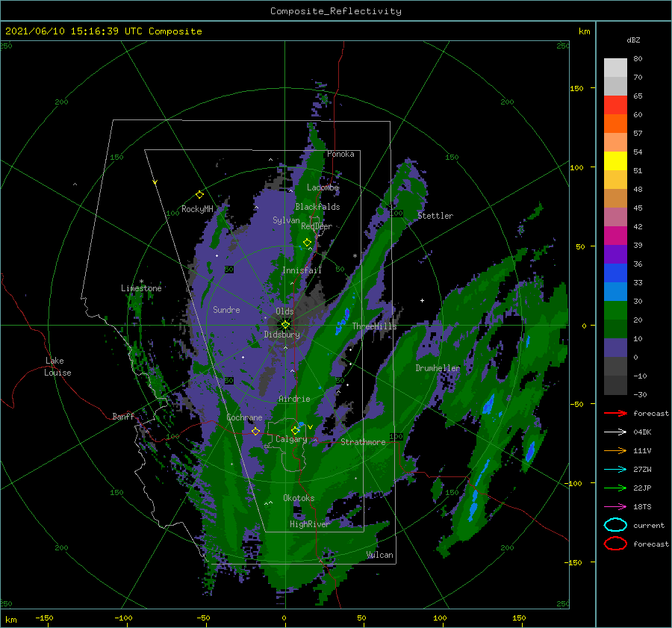
Task: Click the Cochrane label
Action: [x=244, y=417]
